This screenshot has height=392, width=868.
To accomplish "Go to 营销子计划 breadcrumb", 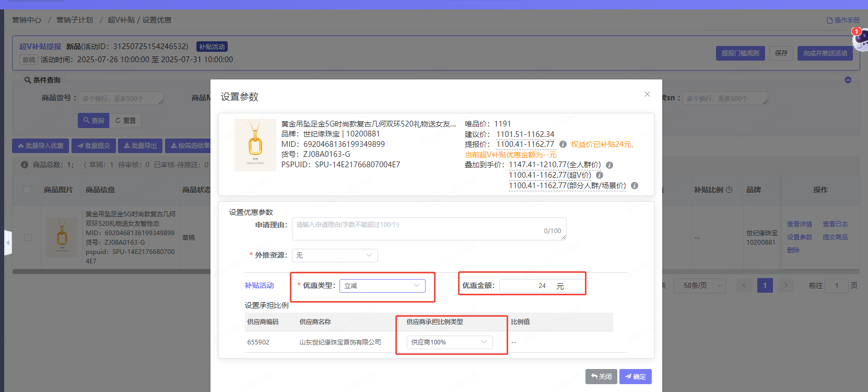I will click(75, 20).
